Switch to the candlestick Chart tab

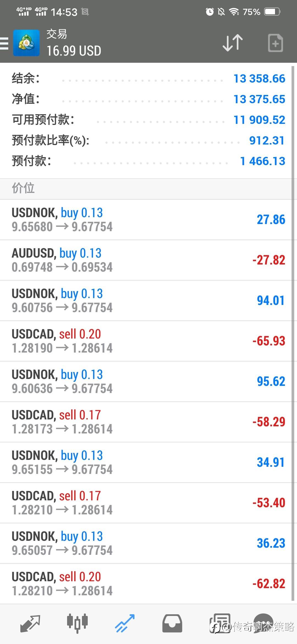(77, 623)
